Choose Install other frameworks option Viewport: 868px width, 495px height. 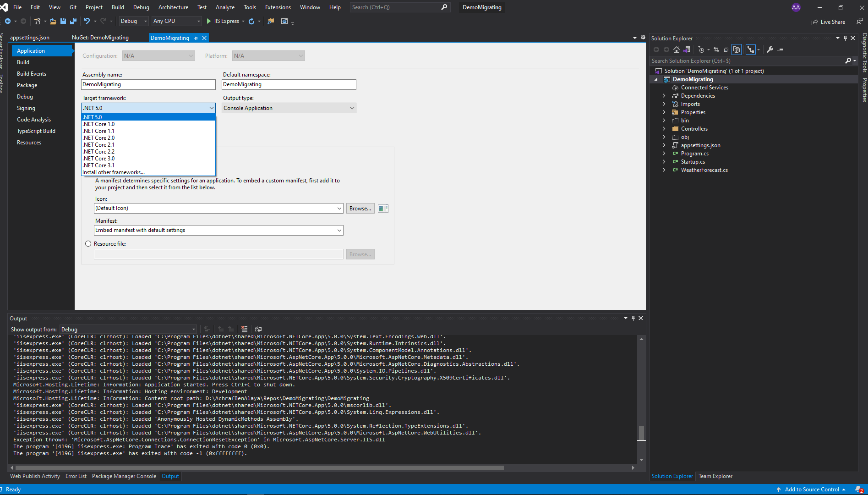(148, 172)
